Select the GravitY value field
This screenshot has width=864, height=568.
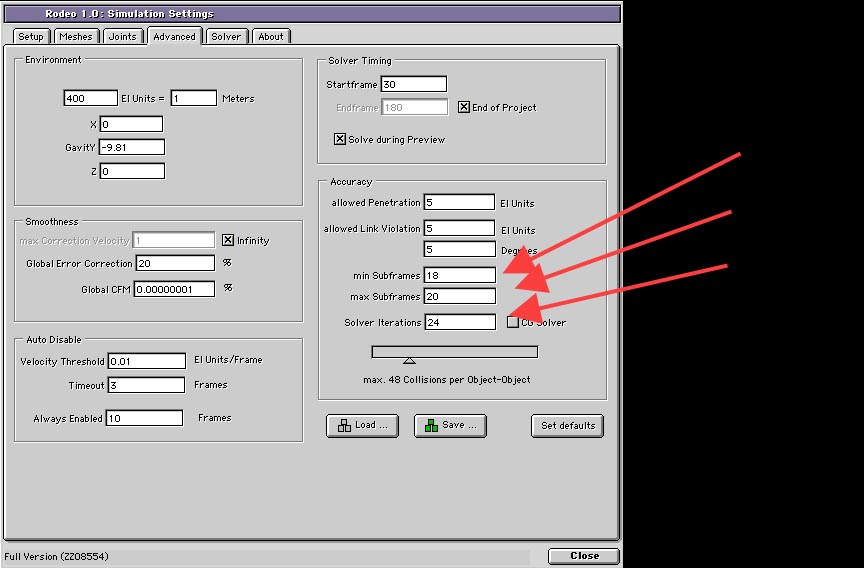click(x=131, y=147)
